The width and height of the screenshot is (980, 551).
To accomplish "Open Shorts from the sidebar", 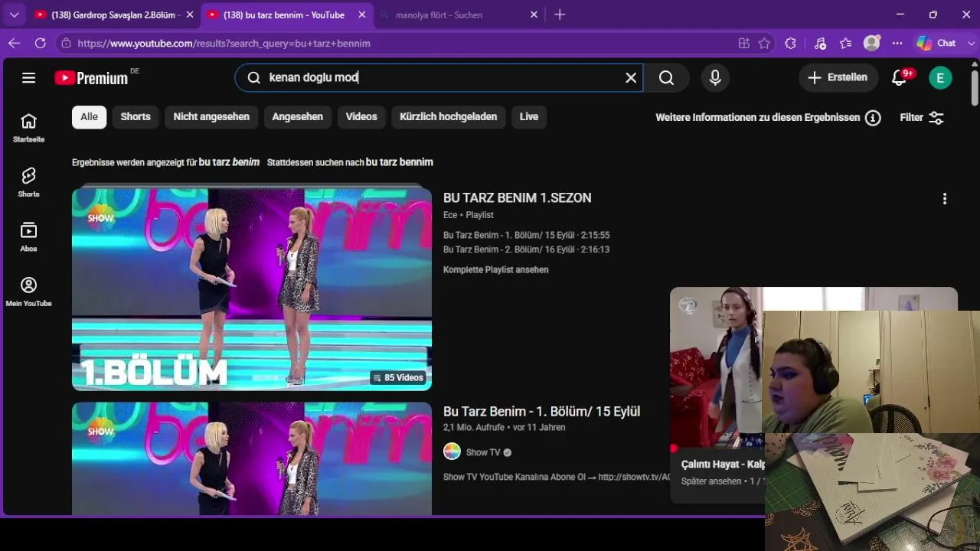I will click(28, 182).
